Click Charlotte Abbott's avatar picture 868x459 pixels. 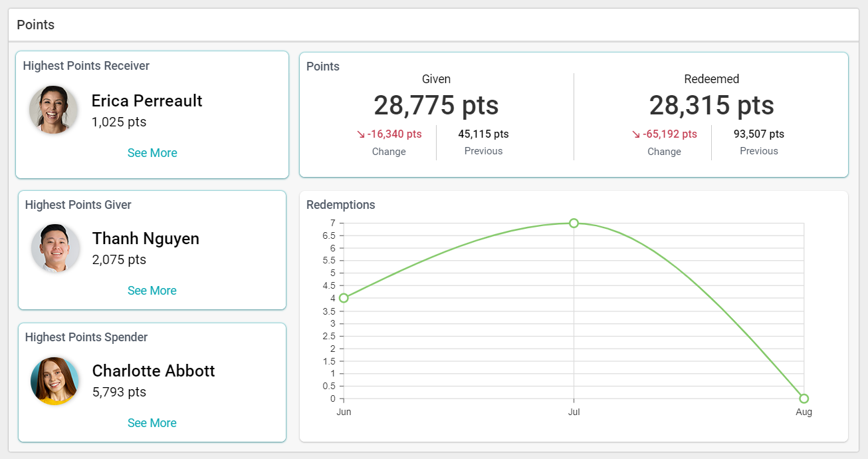click(55, 381)
